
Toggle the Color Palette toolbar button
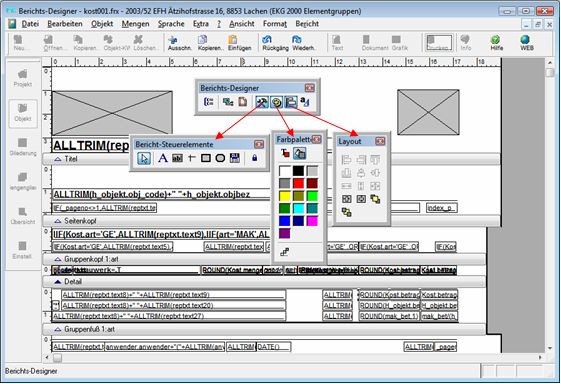click(276, 102)
